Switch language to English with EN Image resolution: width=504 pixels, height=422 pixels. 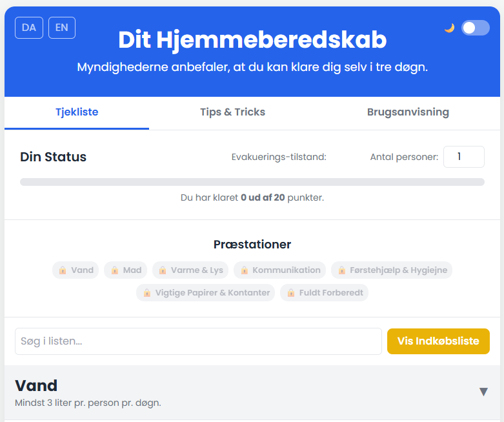tap(62, 28)
